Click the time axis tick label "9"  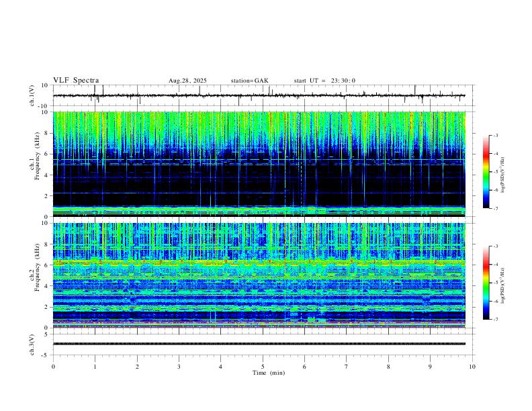430,367
